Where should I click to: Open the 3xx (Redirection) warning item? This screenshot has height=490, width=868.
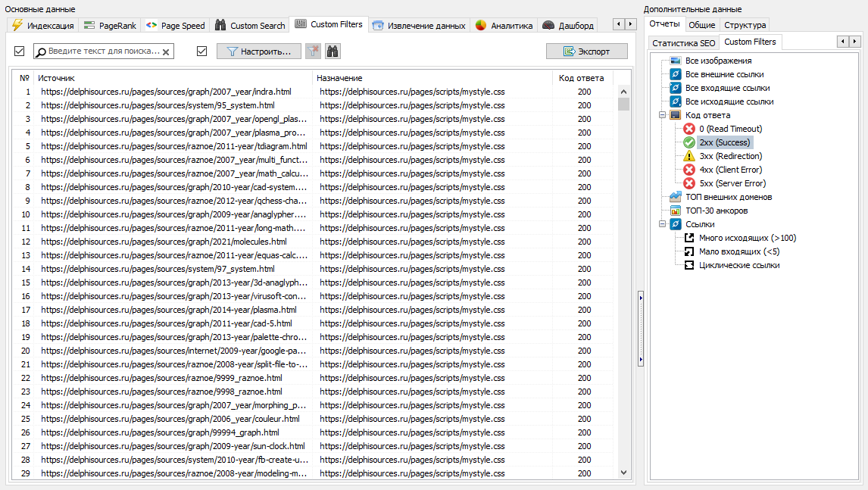(730, 156)
